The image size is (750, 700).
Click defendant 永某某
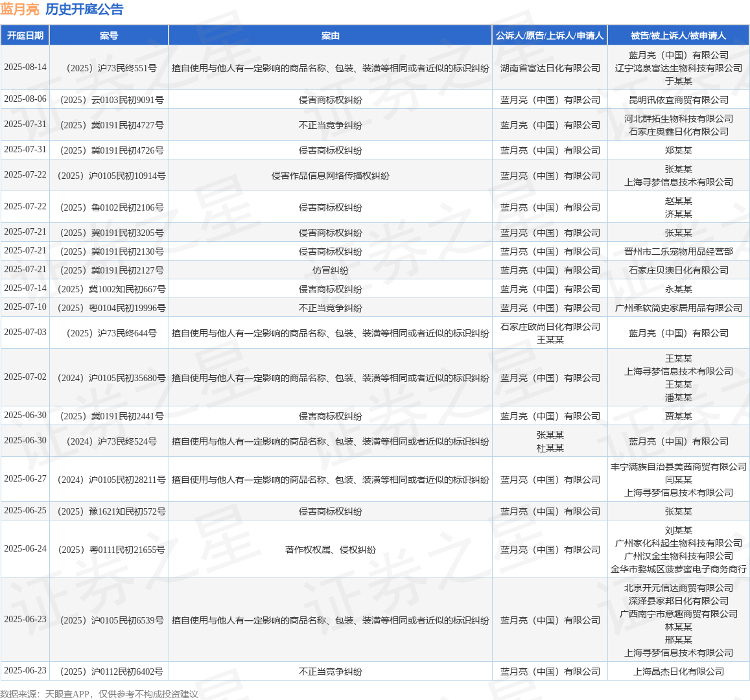[678, 289]
